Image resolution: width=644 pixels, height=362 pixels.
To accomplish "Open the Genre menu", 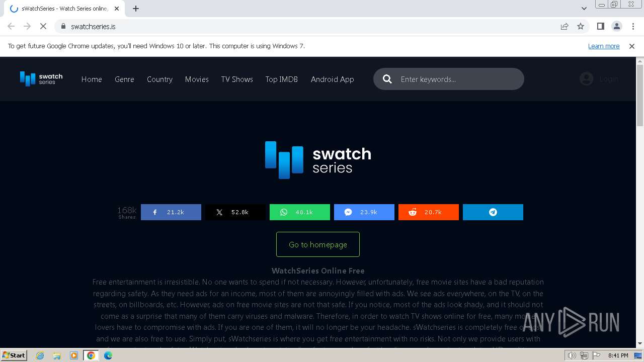I will pos(124,79).
